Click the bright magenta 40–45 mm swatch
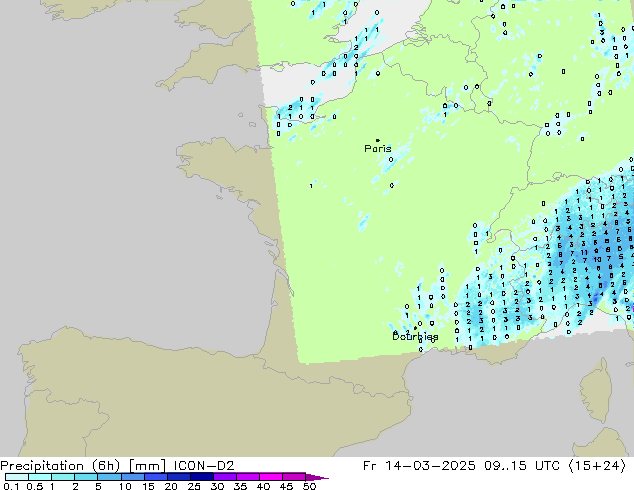The height and width of the screenshot is (490, 634). click(x=271, y=477)
